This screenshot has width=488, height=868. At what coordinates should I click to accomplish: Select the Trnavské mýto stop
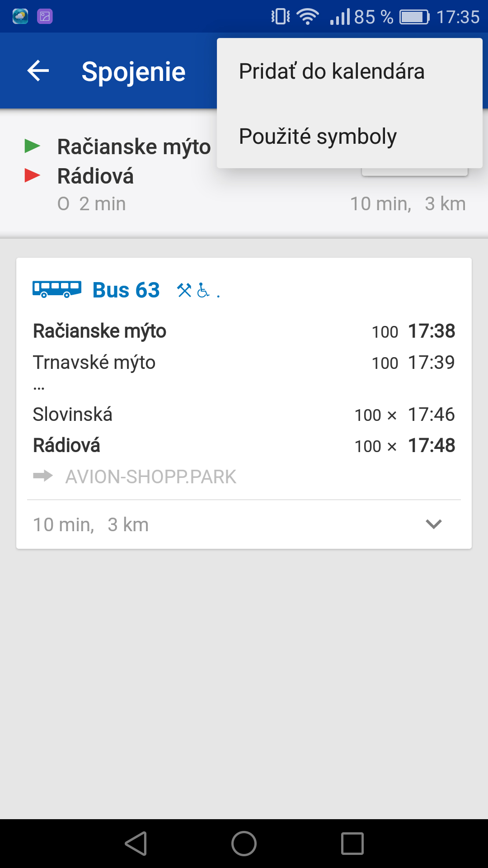pyautogui.click(x=94, y=363)
